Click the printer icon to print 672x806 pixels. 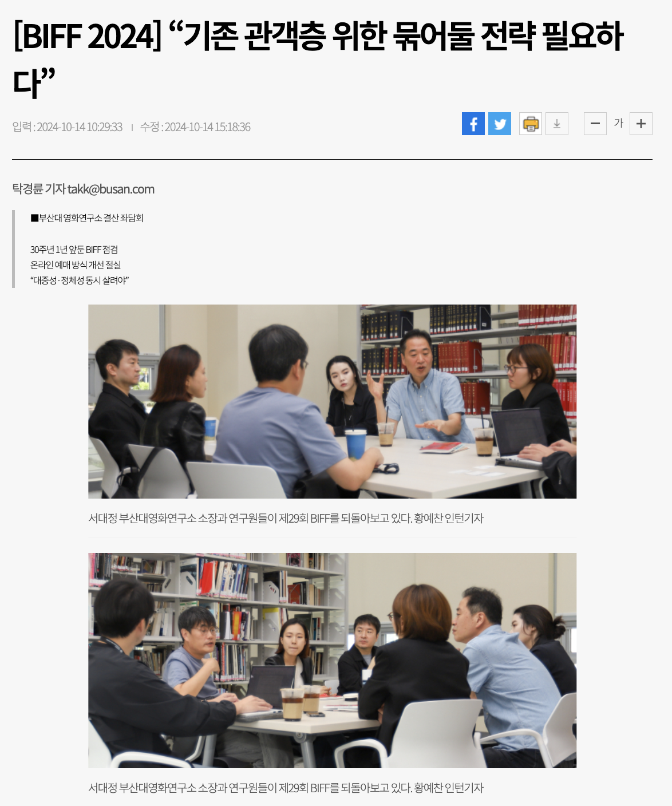531,124
